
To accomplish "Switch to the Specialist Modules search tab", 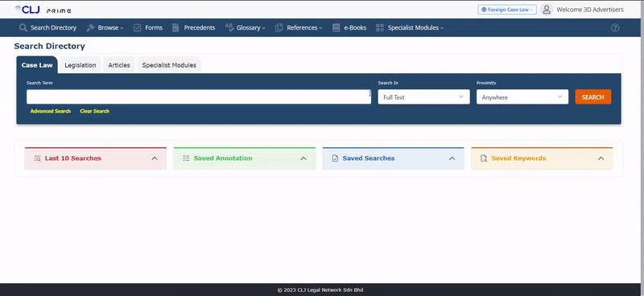I will [169, 65].
